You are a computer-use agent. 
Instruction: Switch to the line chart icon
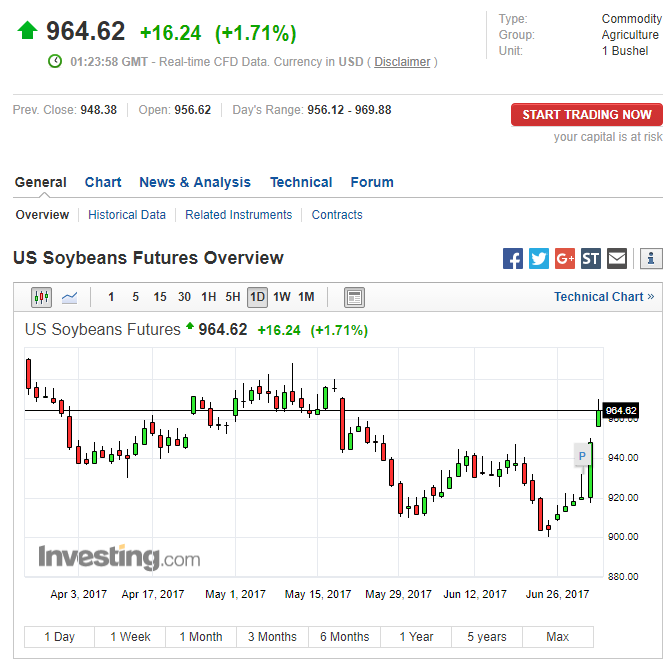[x=70, y=297]
